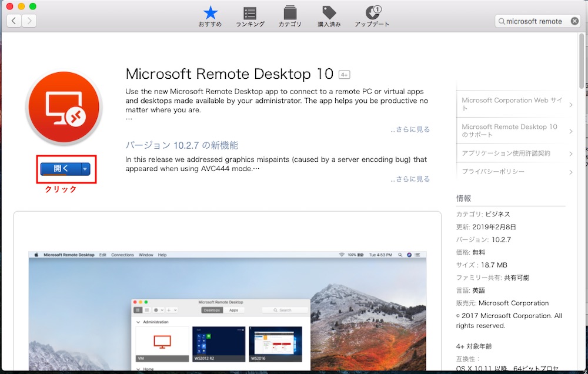
Task: Click the search magnifier icon
Action: [x=502, y=21]
